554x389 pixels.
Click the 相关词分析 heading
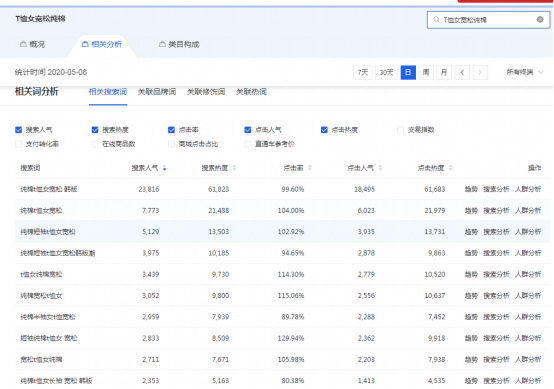36,92
